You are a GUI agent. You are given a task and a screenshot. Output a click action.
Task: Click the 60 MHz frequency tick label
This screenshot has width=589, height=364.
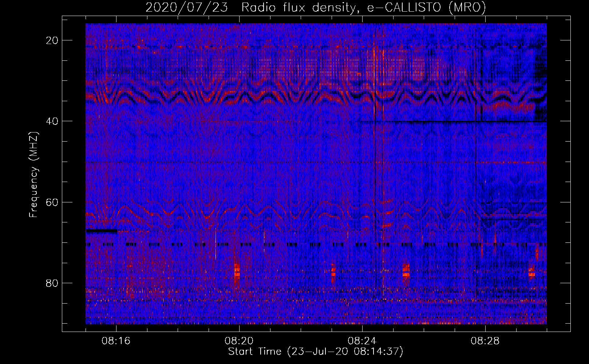tap(52, 202)
